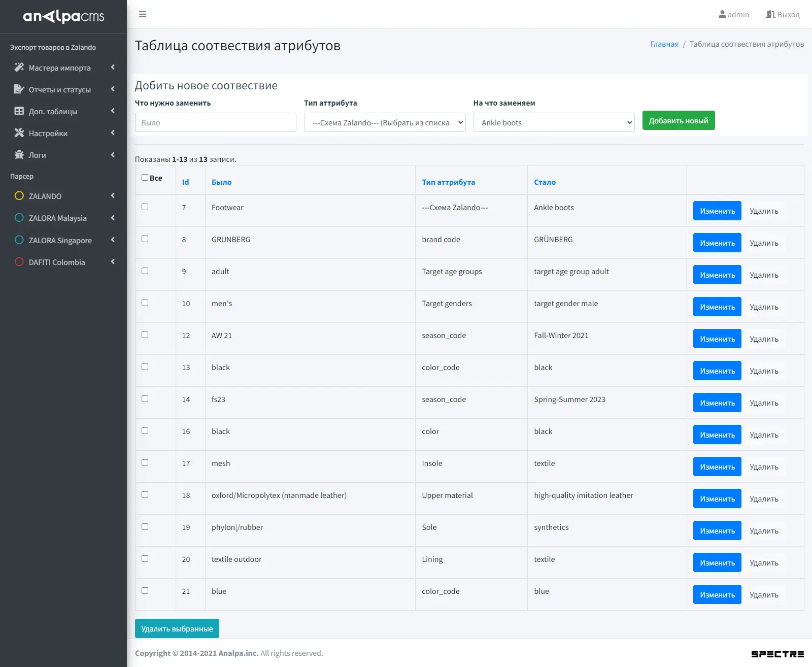Image resolution: width=812 pixels, height=667 pixels.
Task: Select the checkbox for the GRUNBERG row
Action: (145, 239)
